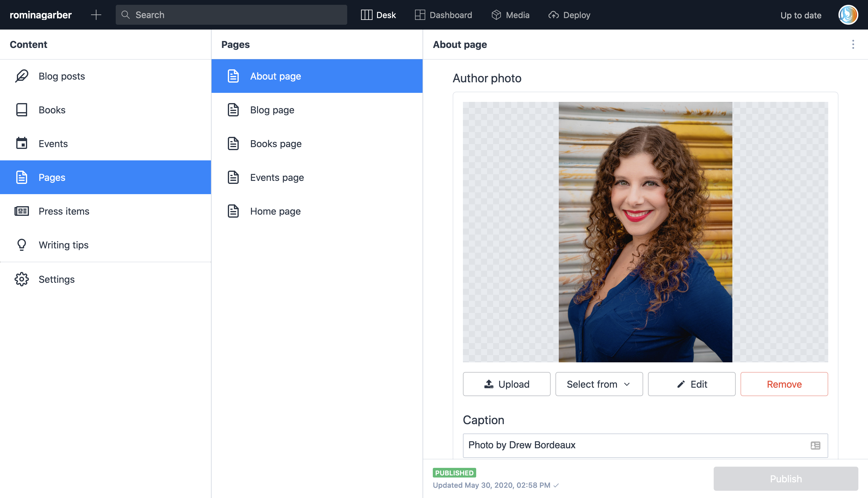
Task: Click the Settings gear icon
Action: tap(21, 279)
